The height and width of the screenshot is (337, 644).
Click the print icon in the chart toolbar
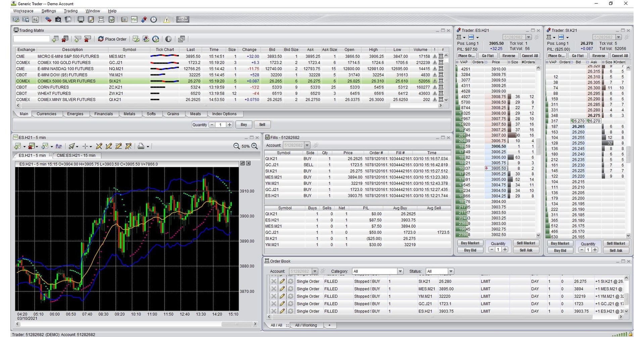tap(141, 146)
